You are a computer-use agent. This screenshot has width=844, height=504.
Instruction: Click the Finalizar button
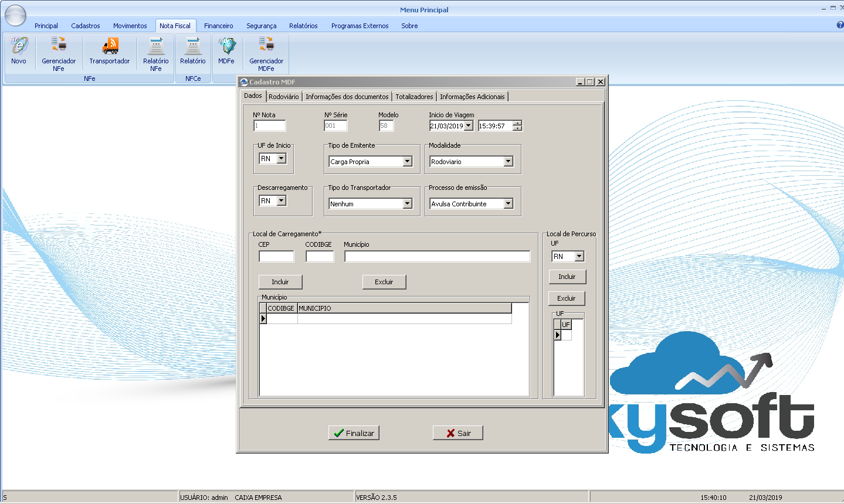(354, 433)
